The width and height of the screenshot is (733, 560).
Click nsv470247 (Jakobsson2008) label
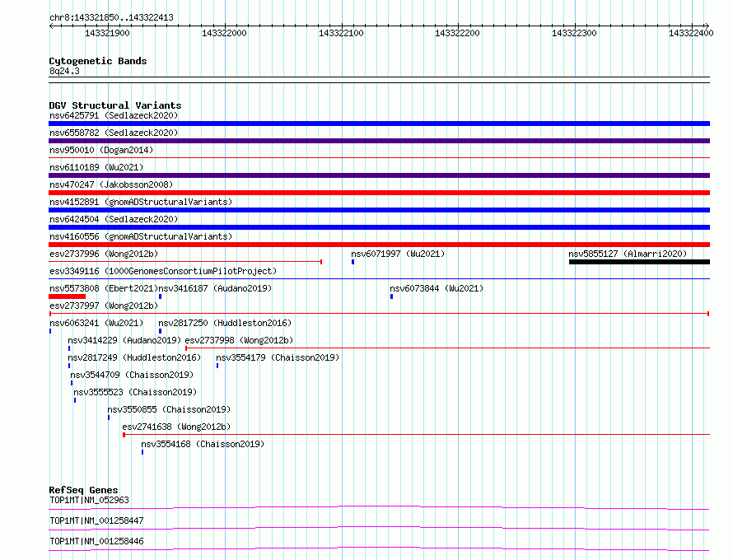(x=111, y=184)
